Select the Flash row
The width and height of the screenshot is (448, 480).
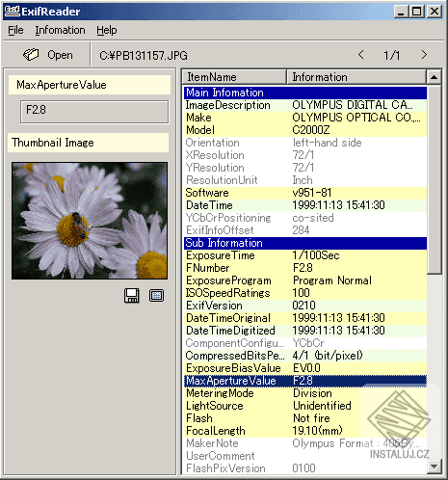305,418
